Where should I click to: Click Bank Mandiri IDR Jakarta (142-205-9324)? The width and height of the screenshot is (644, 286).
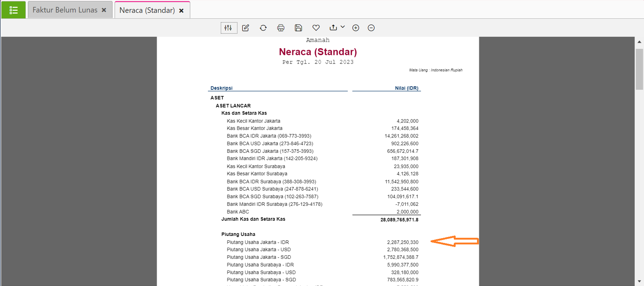[272, 159]
